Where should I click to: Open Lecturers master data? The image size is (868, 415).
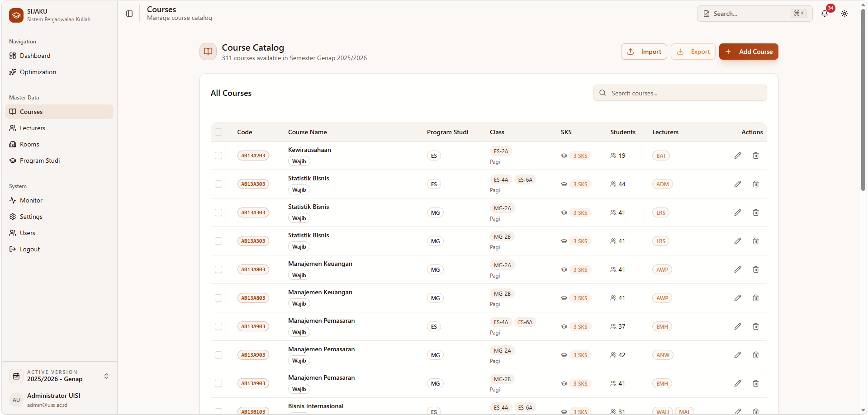pos(59,128)
